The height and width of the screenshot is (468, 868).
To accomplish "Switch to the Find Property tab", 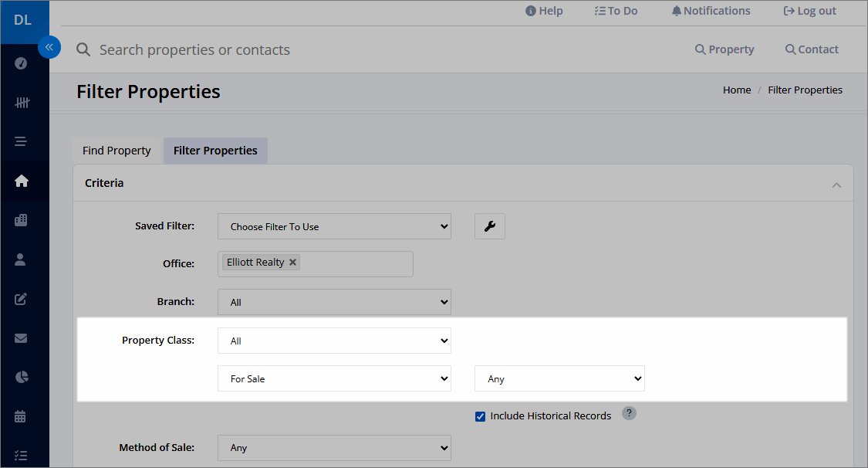I will [117, 151].
